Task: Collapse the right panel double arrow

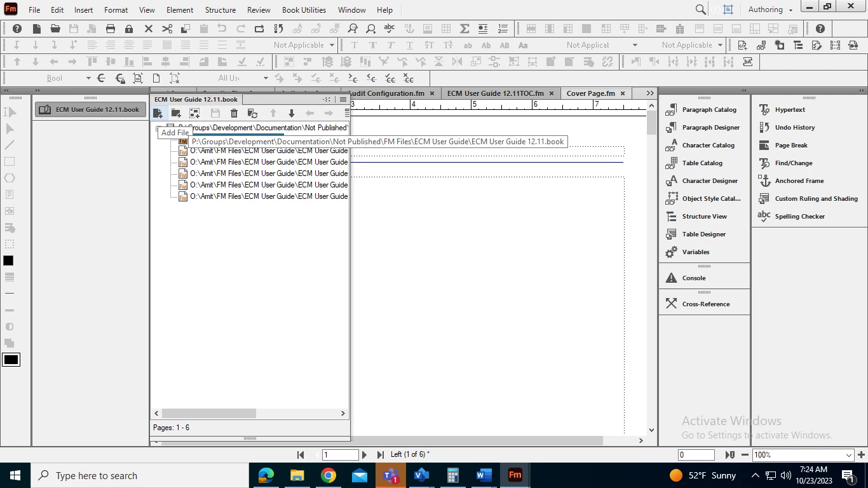Action: click(x=862, y=91)
